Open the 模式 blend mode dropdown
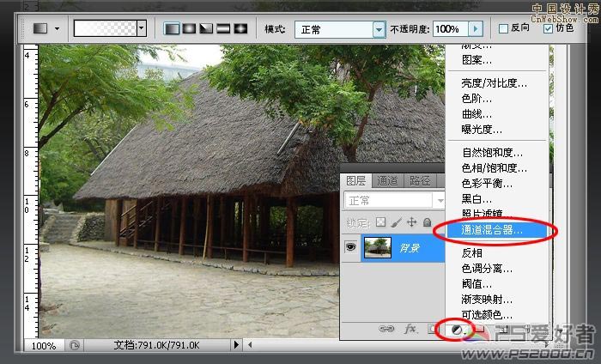 coord(379,29)
